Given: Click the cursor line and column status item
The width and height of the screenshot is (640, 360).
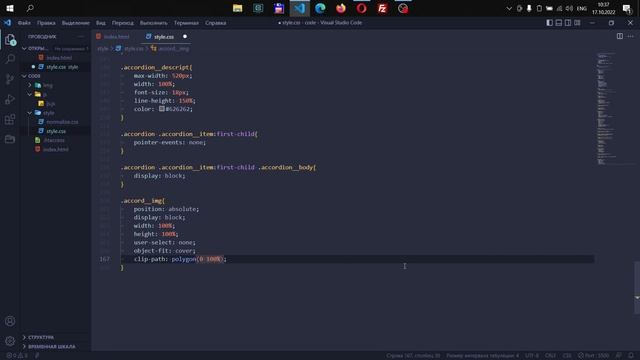Looking at the screenshot, I should 413,356.
